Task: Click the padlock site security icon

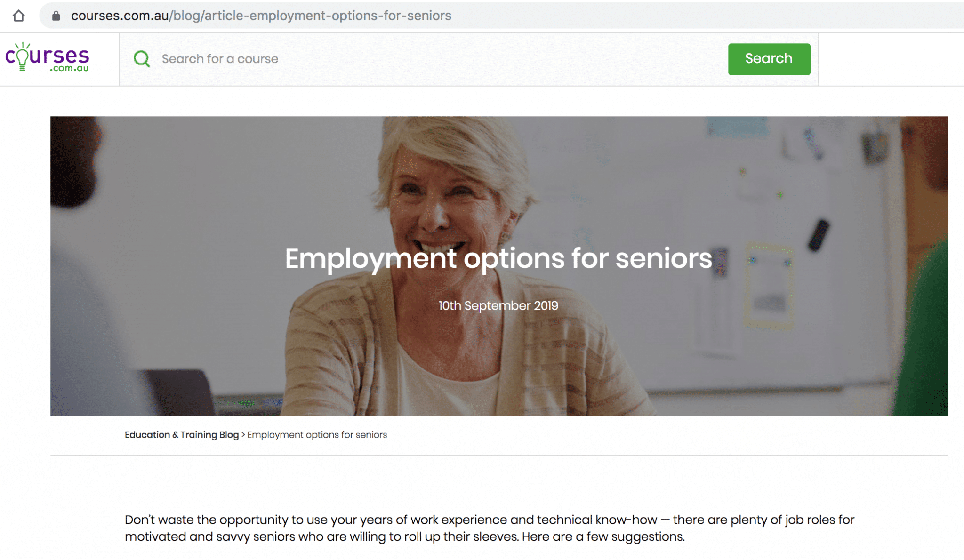Action: 56,16
